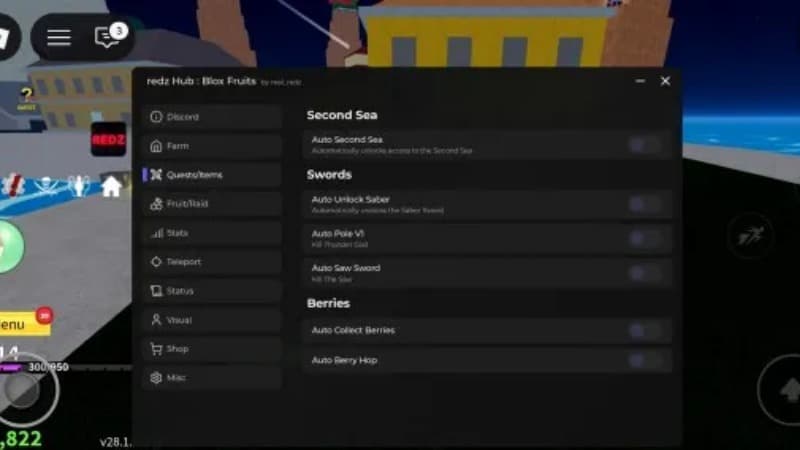Open the Discord tab in redz Hub
The height and width of the screenshot is (450, 800).
click(212, 117)
